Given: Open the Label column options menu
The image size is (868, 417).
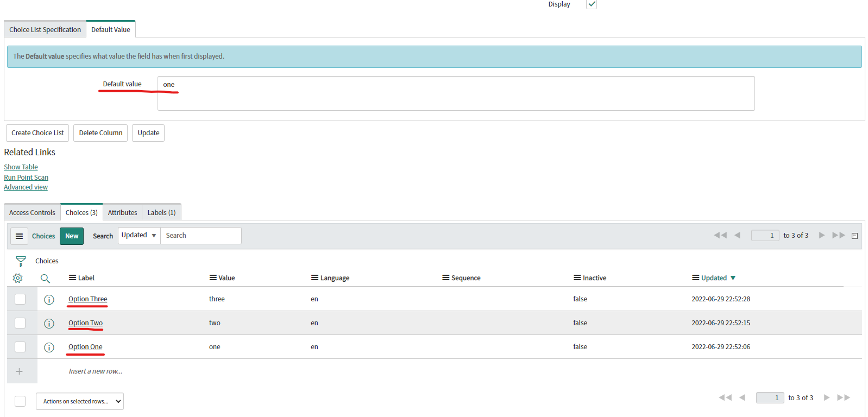Looking at the screenshot, I should click(x=72, y=278).
